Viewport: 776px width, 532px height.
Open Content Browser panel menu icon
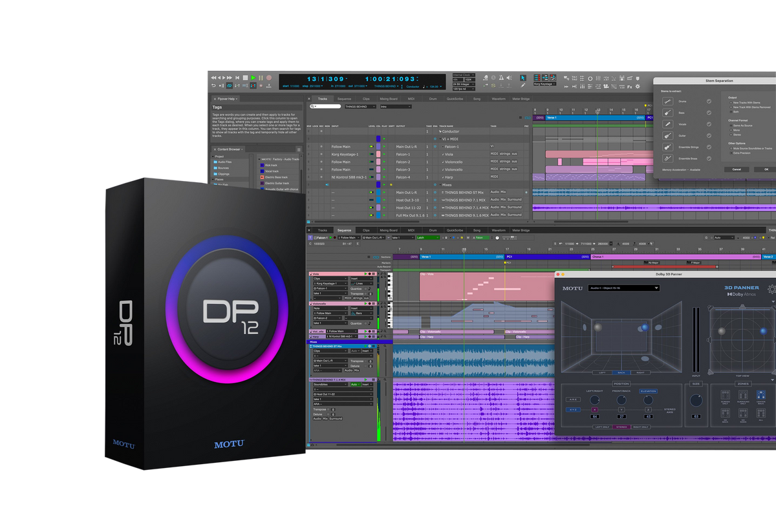click(299, 149)
